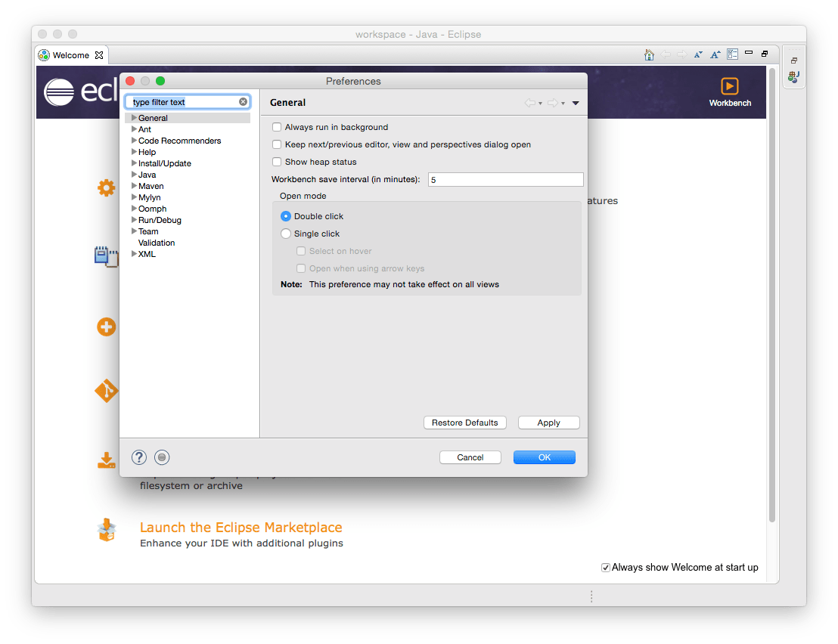The height and width of the screenshot is (644, 838).
Task: Open the Workbench from the Welcome page
Action: tap(729, 85)
